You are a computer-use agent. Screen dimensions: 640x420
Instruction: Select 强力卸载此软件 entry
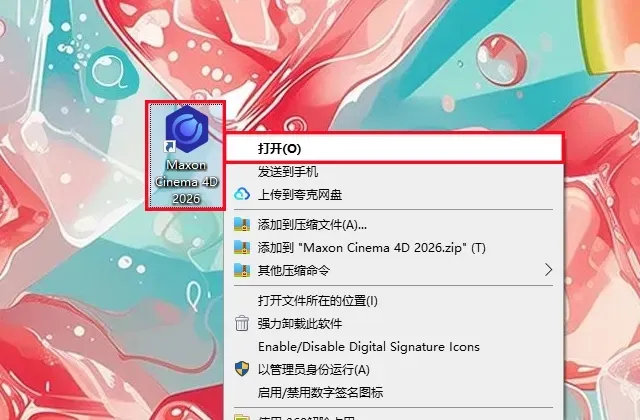click(x=300, y=323)
